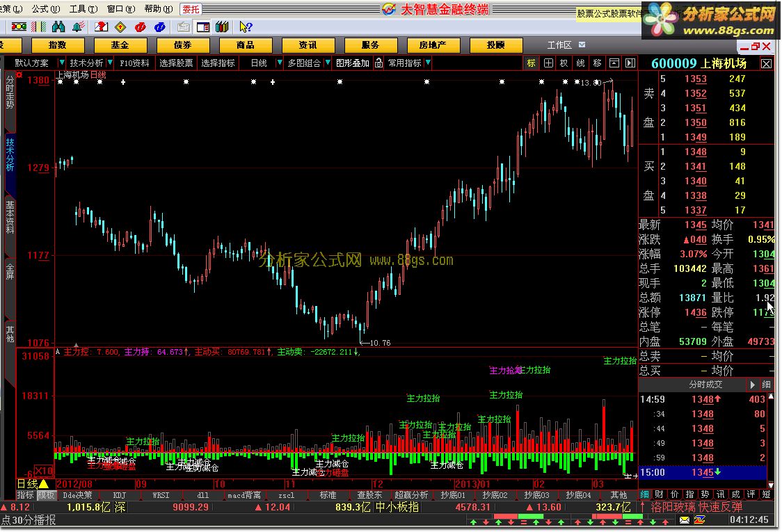Click the 房地产 category button
The image size is (782, 532).
pos(433,45)
